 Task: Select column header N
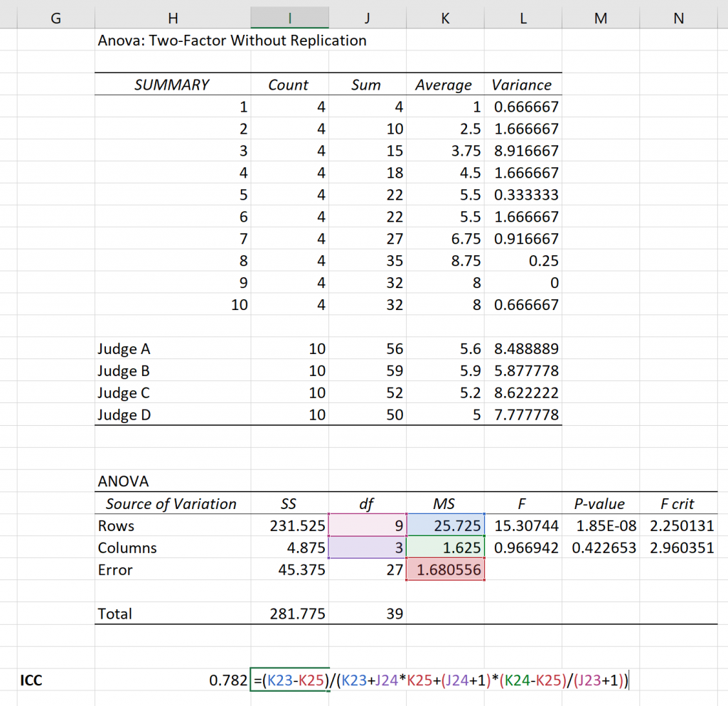678,16
